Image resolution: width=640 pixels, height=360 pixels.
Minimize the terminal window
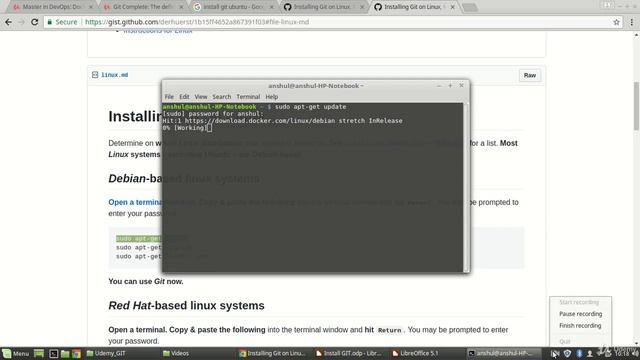tap(439, 86)
